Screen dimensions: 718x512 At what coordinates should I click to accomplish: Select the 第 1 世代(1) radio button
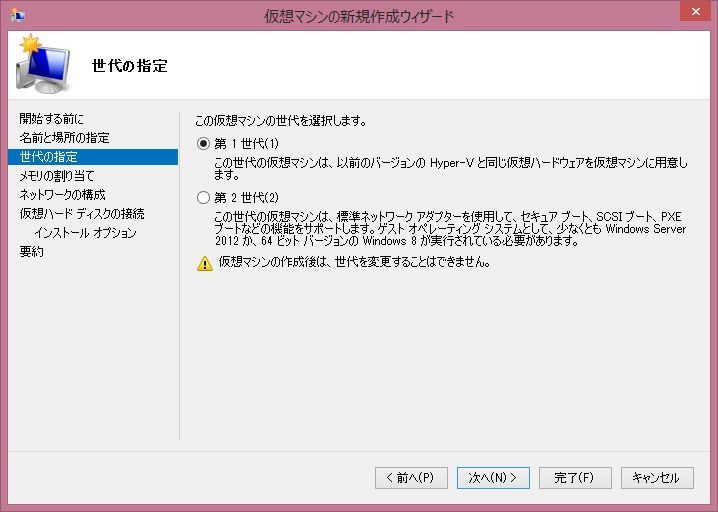tap(204, 143)
